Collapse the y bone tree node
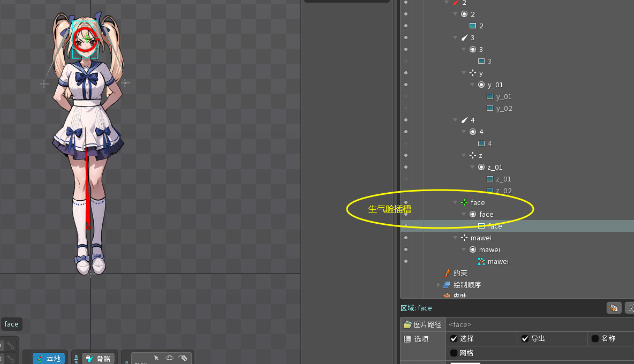634x364 pixels. click(x=464, y=73)
